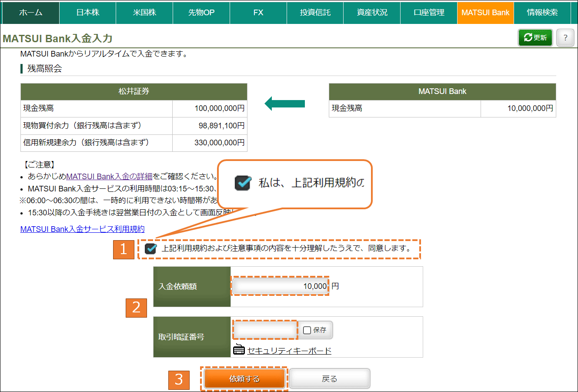
Task: Click the 残高照会 section heading
Action: pyautogui.click(x=44, y=68)
